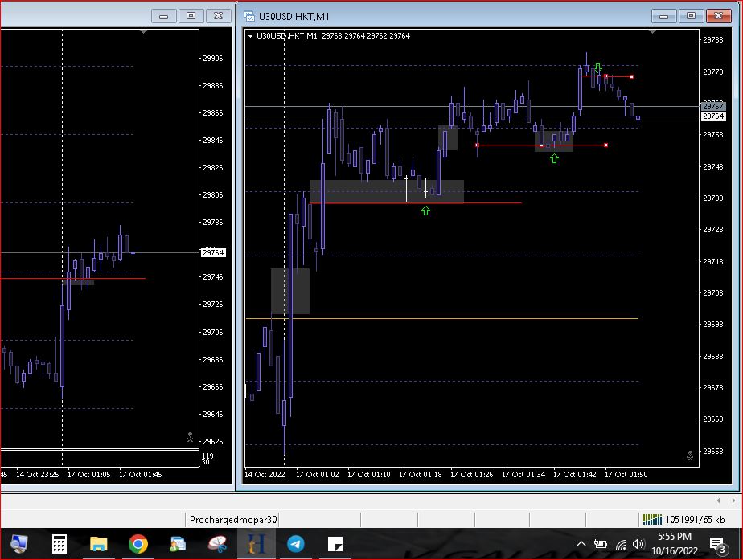Open the Prochargedmopar30 profile menu
The height and width of the screenshot is (560, 743).
pos(232,520)
